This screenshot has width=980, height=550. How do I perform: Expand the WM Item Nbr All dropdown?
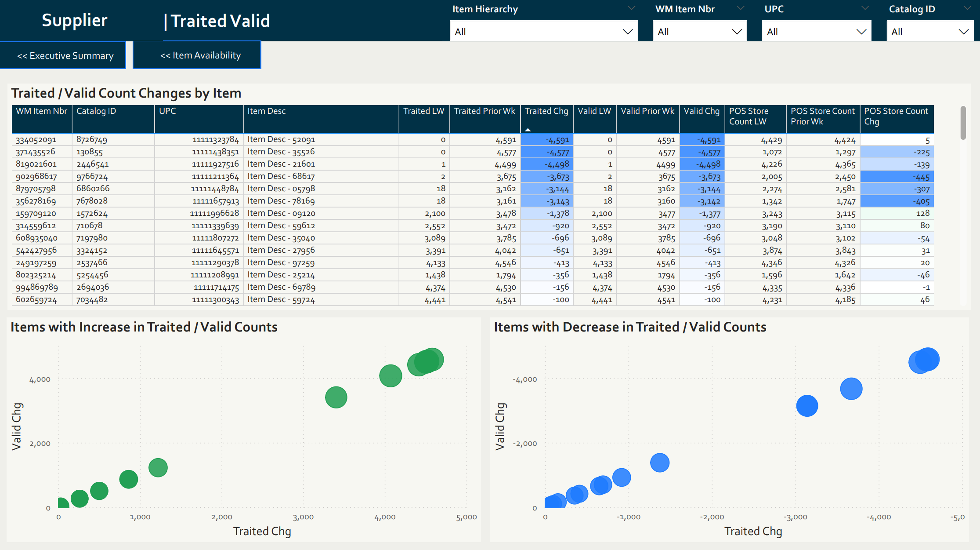699,32
